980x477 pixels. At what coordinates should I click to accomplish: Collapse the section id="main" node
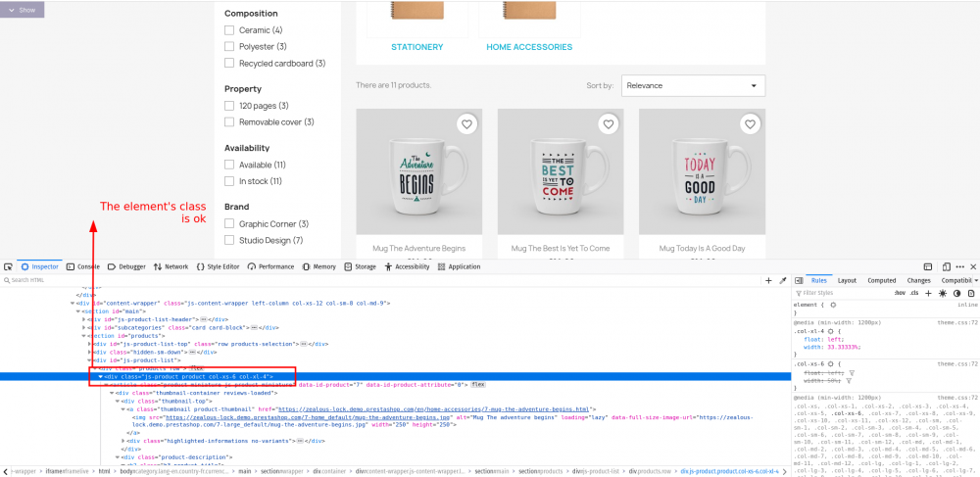(78, 310)
